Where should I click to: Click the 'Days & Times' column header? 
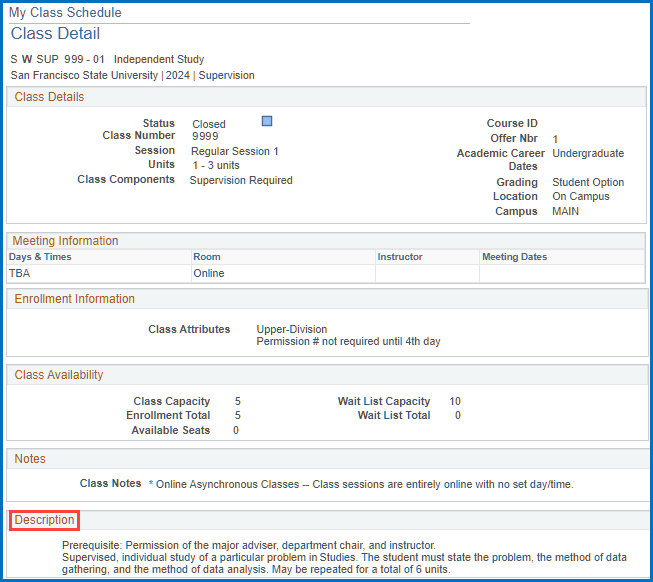pyautogui.click(x=40, y=257)
